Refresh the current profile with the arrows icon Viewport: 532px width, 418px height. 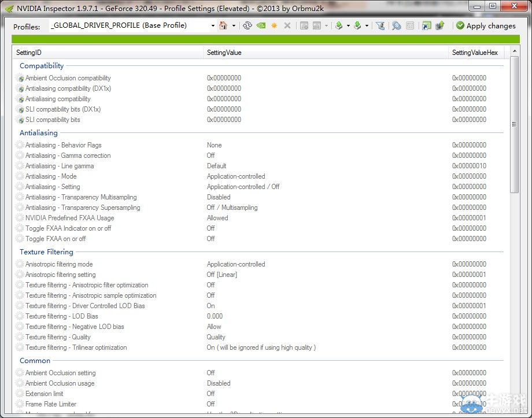[x=247, y=25]
